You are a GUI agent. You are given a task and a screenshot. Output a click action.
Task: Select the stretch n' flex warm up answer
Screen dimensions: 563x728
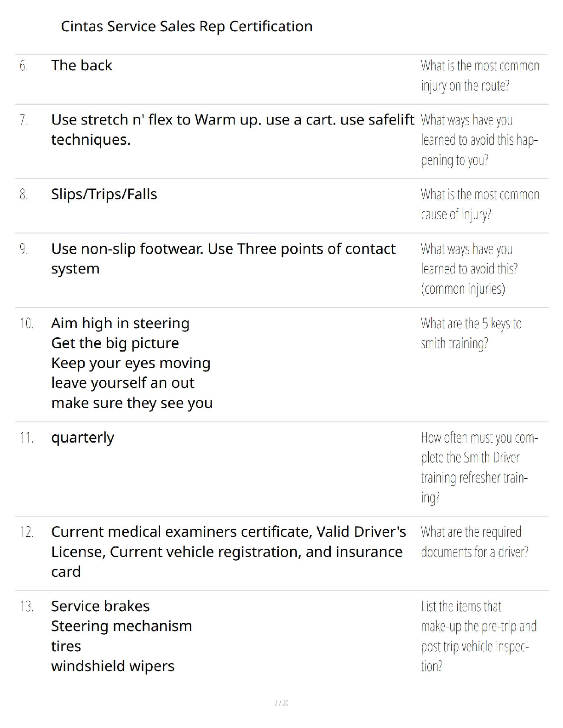click(233, 129)
